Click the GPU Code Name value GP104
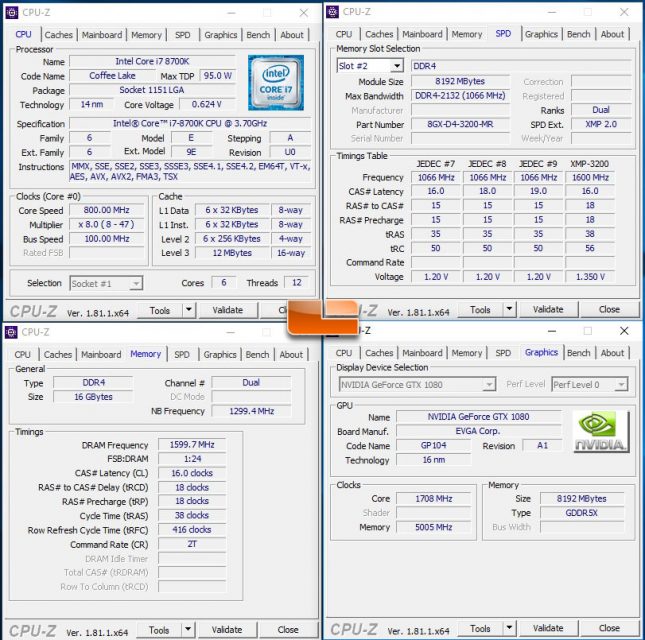The width and height of the screenshot is (645, 640). point(434,445)
